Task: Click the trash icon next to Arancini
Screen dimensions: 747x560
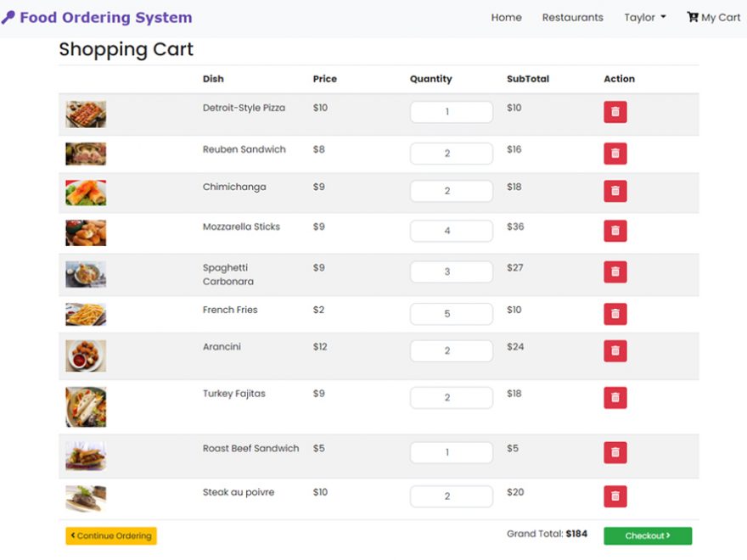Action: [615, 350]
